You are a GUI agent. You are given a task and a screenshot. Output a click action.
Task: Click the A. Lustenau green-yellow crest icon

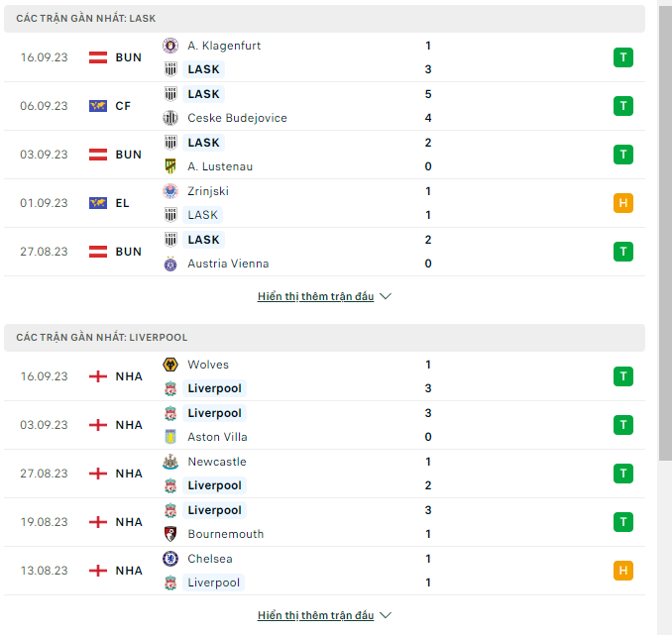tap(170, 166)
